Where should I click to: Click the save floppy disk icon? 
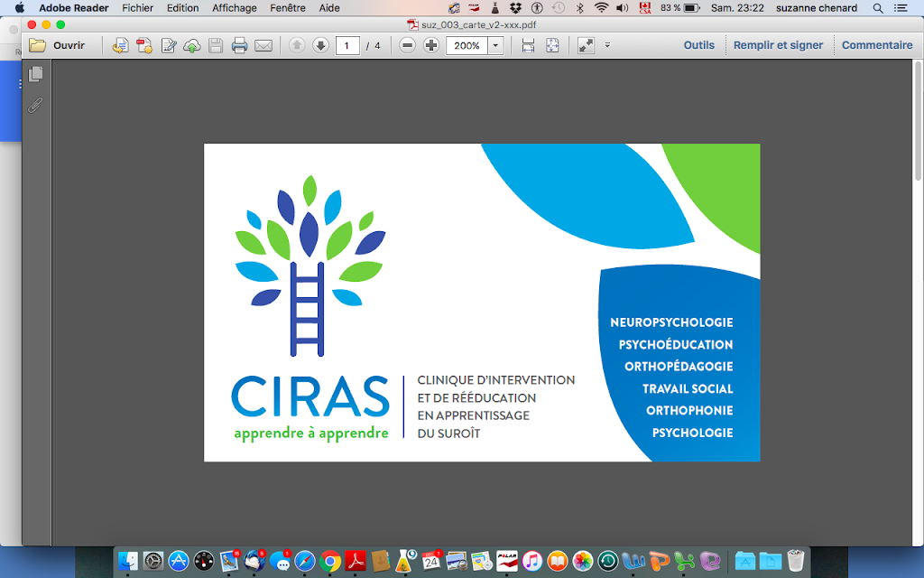pos(216,45)
